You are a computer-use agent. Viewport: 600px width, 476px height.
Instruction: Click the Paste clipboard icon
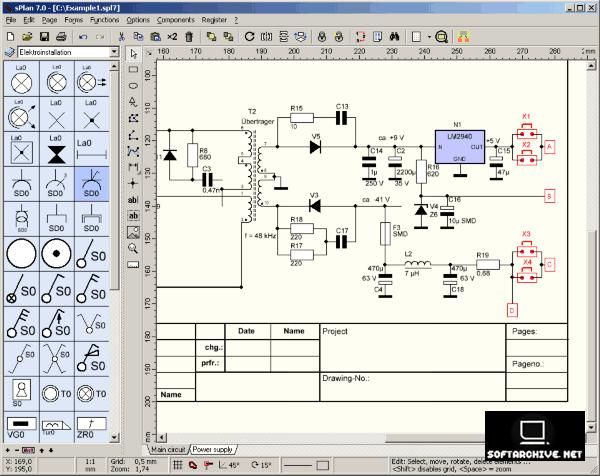pyautogui.click(x=155, y=37)
